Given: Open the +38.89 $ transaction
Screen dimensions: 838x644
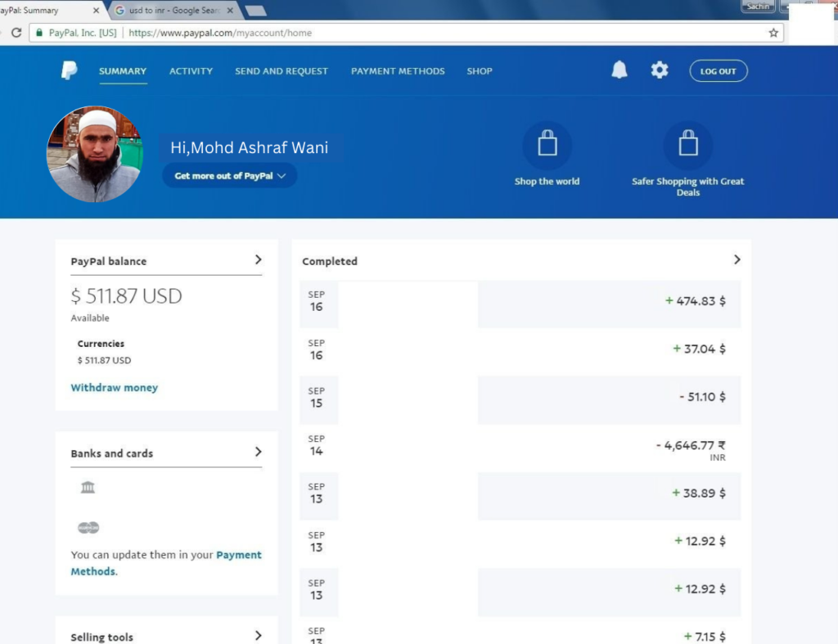Looking at the screenshot, I should (520, 496).
